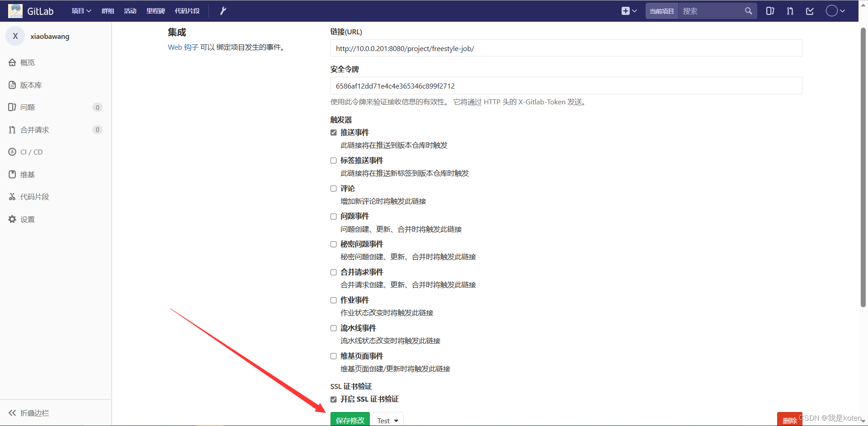
Task: Open the admin area wrench icon
Action: coord(223,11)
